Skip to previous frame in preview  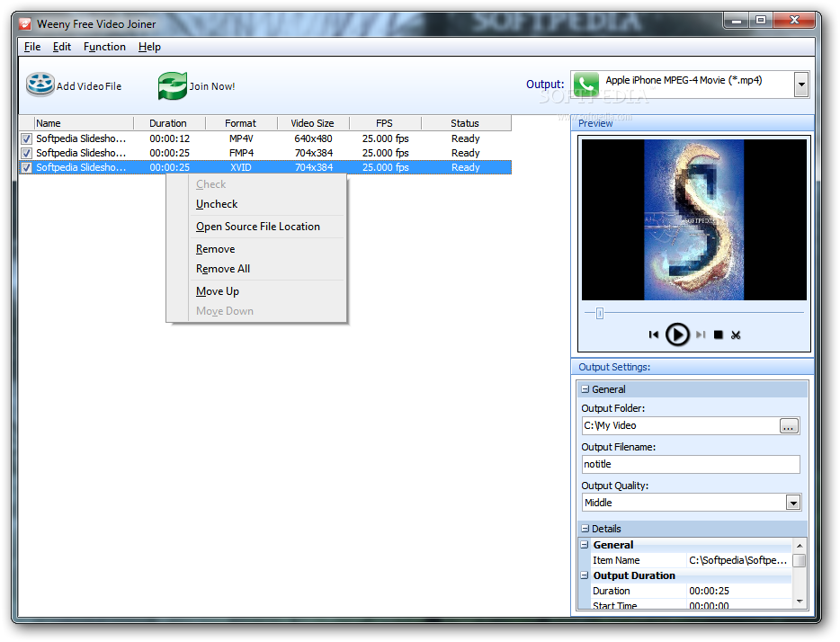click(x=653, y=334)
